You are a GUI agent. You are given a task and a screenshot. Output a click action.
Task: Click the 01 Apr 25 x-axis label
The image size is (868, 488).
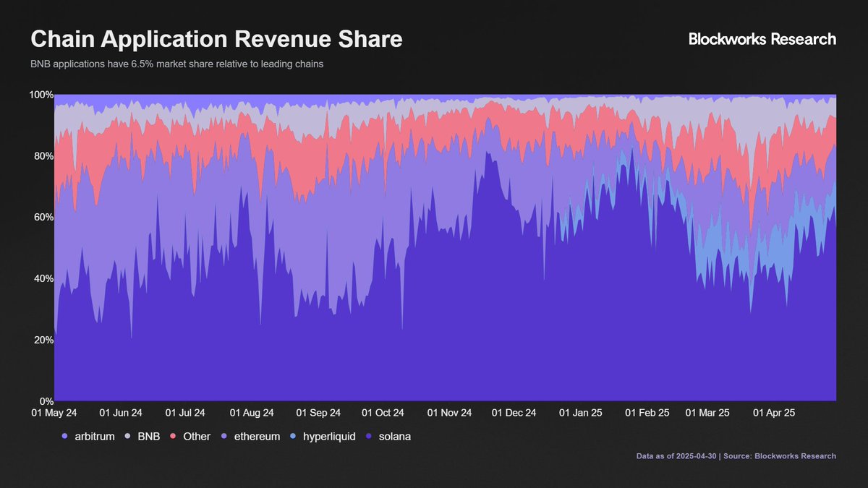pos(774,413)
